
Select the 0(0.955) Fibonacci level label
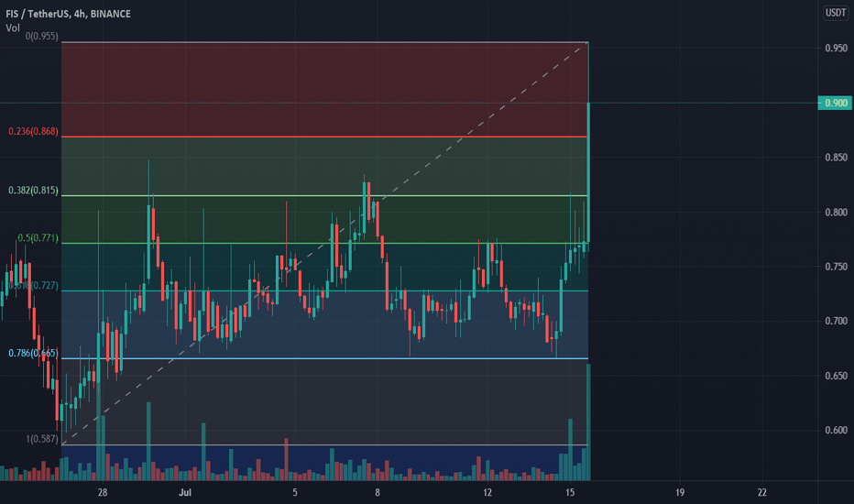click(x=41, y=37)
